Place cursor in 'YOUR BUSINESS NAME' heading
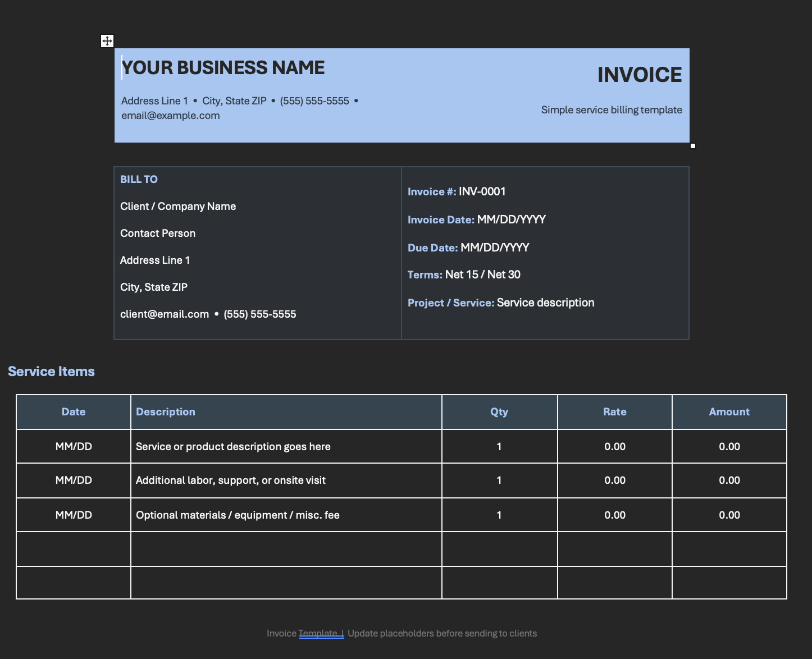Screen dimensions: 812x659 point(223,68)
